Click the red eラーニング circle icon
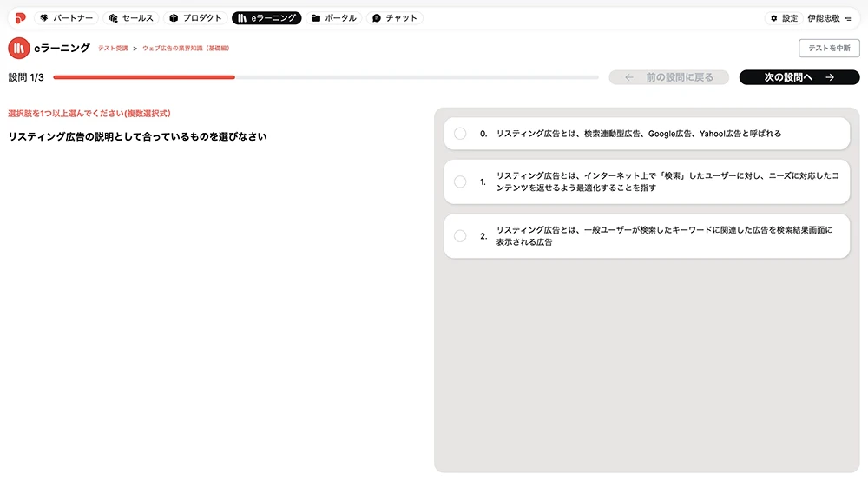 click(x=19, y=48)
